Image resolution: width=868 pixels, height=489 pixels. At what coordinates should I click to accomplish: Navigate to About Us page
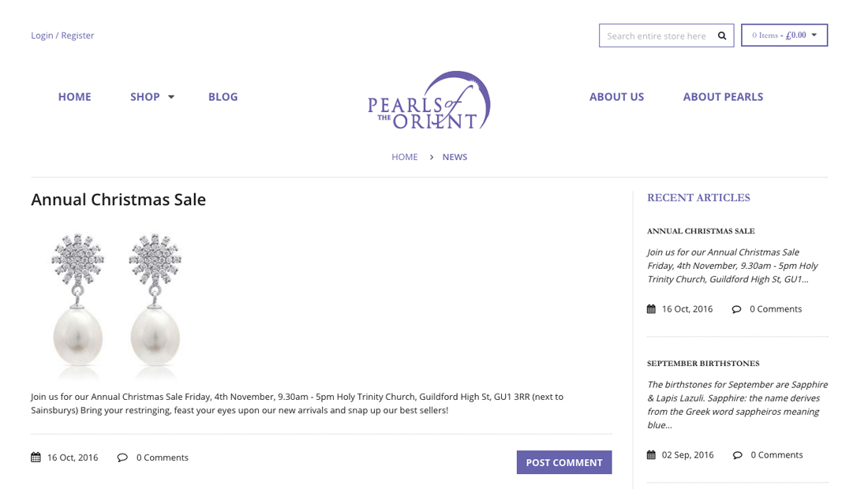(x=616, y=97)
